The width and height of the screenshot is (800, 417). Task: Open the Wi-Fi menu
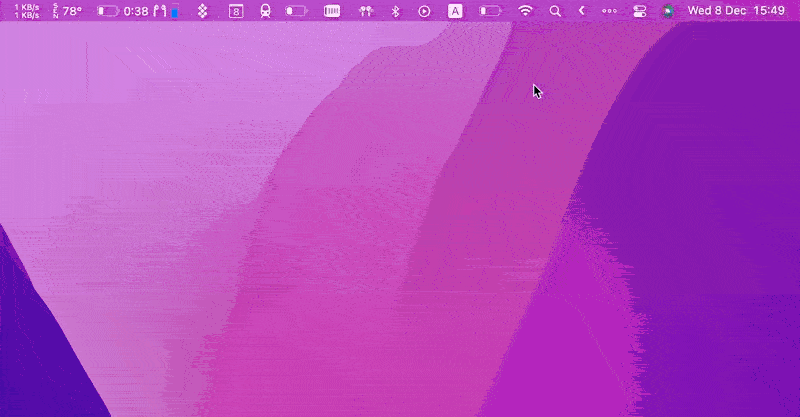tap(525, 11)
